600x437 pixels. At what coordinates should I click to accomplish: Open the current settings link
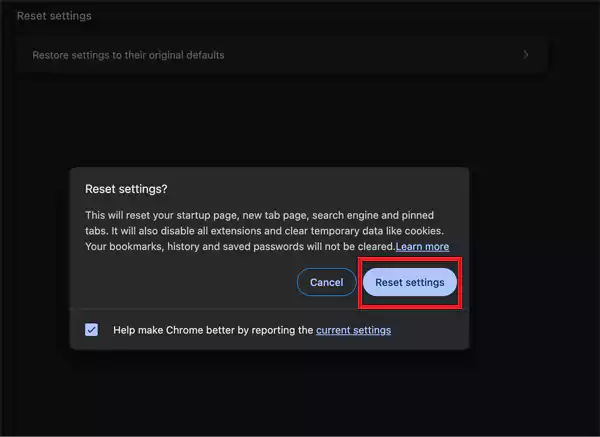pyautogui.click(x=353, y=330)
